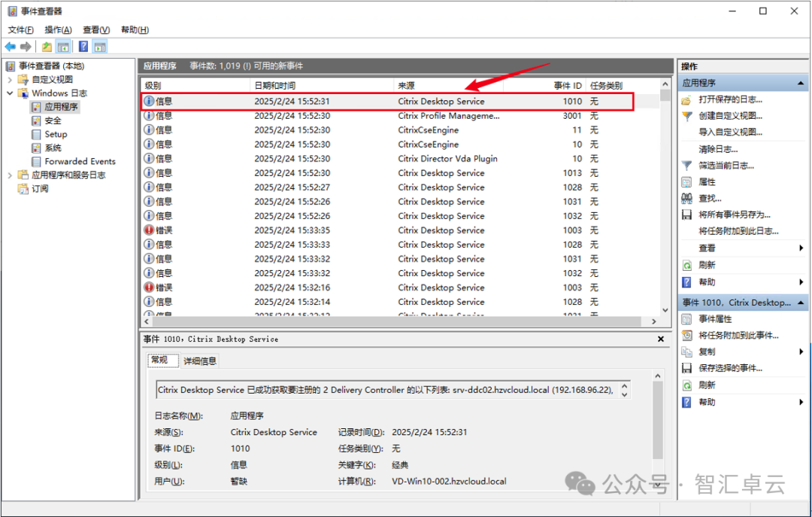Viewport: 812px width, 517px height.
Task: Open 事件属性 action
Action: (x=715, y=319)
